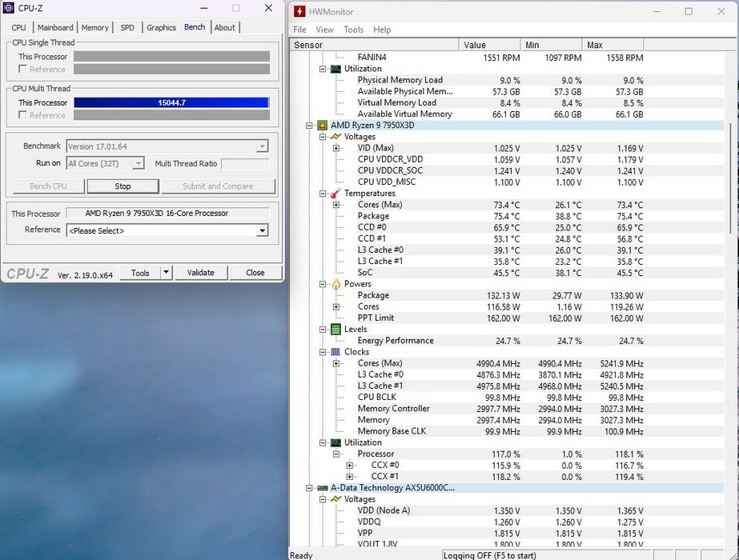Click the Bench CPU button
Image resolution: width=739 pixels, height=560 pixels.
(x=49, y=186)
